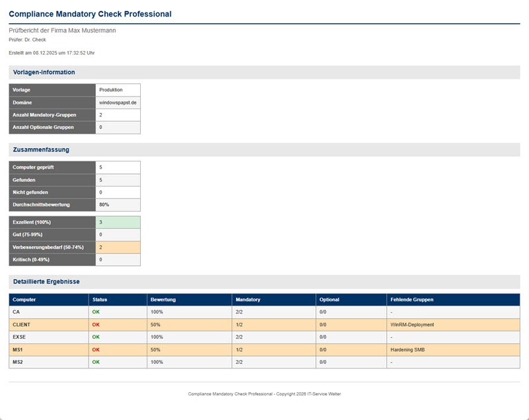Click the Compliance Mandatory Check Professional title

click(89, 13)
